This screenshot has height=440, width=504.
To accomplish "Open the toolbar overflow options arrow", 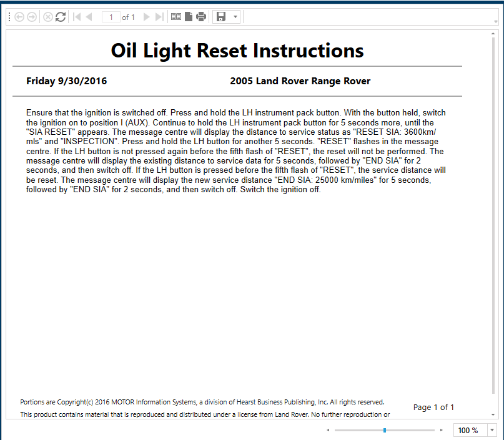I will point(496,21).
